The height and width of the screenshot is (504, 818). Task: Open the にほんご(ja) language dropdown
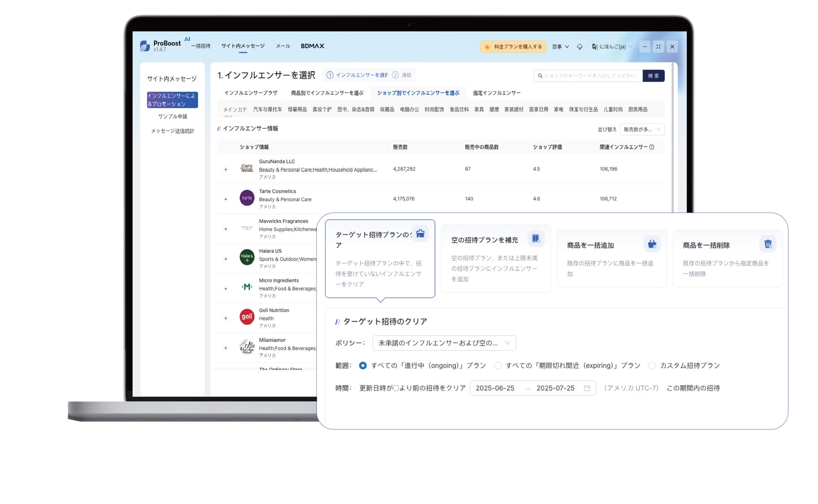(612, 47)
